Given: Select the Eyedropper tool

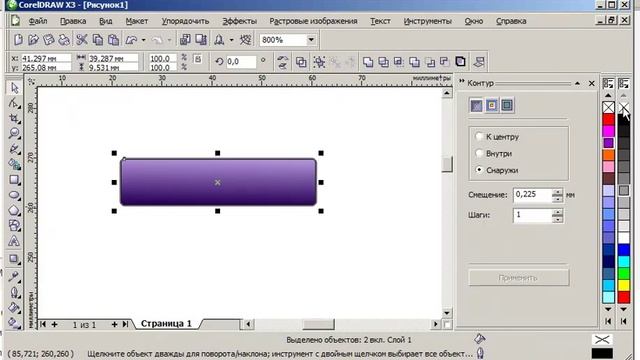Looking at the screenshot, I should click(14, 276).
